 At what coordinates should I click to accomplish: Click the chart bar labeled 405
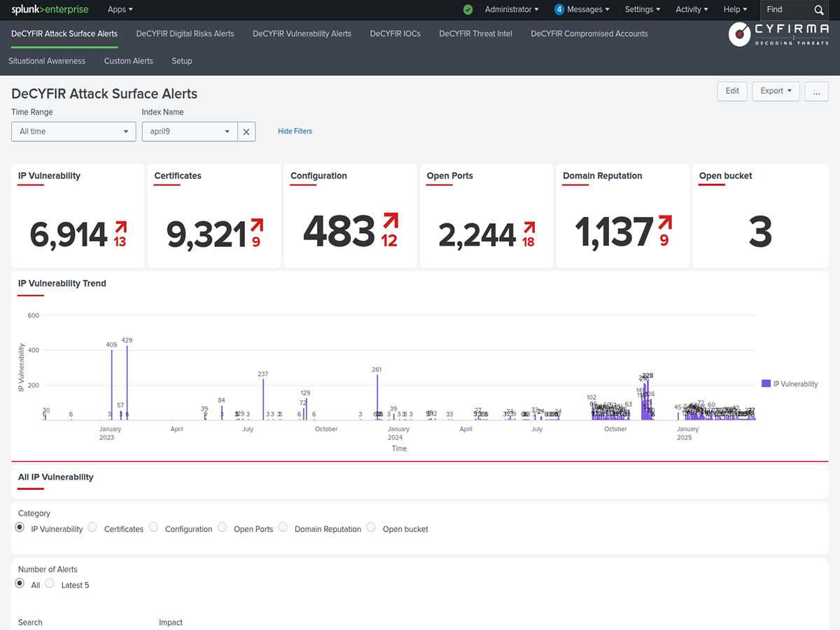tap(112, 384)
